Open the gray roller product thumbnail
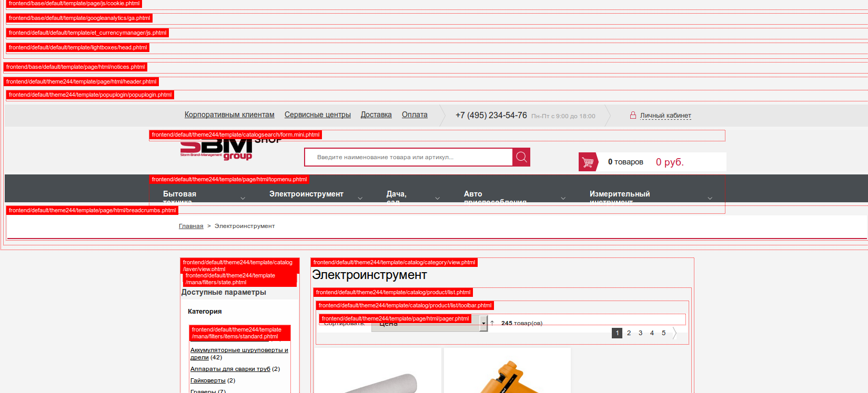Image resolution: width=868 pixels, height=393 pixels. click(x=378, y=370)
